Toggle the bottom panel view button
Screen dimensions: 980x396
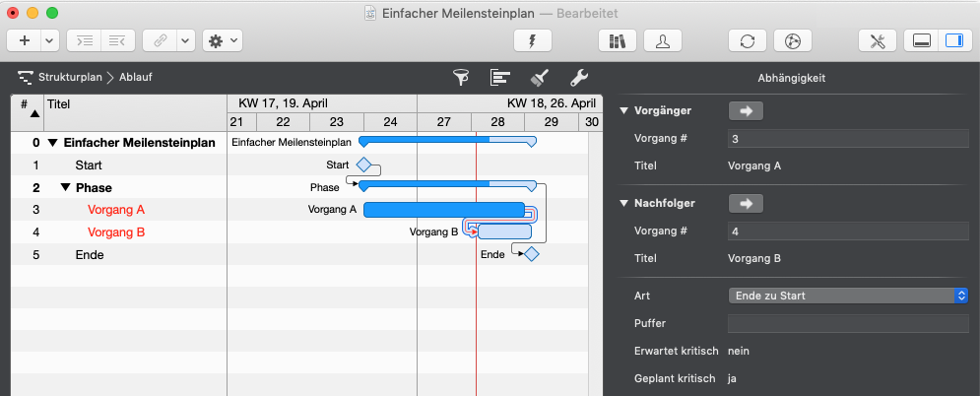click(922, 40)
